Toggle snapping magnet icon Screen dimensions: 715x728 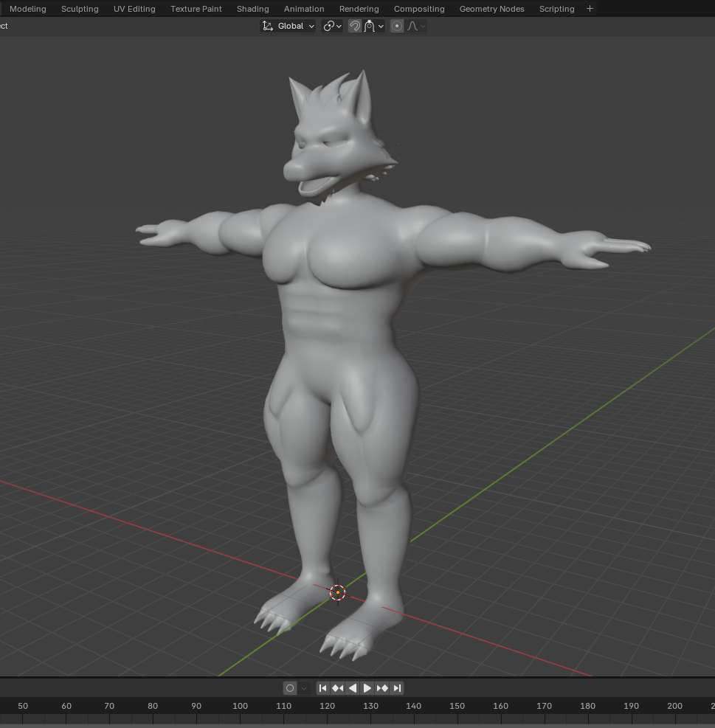(x=355, y=26)
